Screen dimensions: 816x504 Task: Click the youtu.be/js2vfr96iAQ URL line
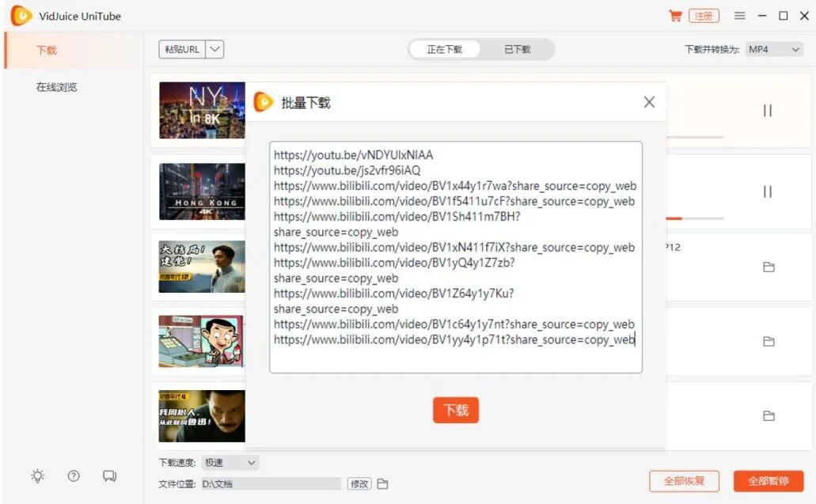[347, 170]
